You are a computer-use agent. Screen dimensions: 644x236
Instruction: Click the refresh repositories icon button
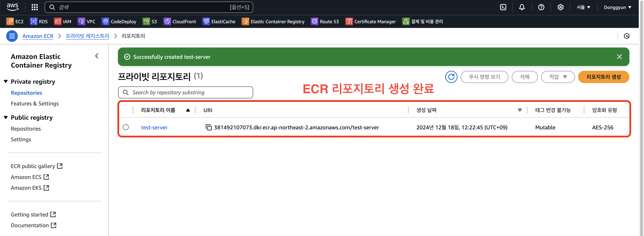(451, 77)
